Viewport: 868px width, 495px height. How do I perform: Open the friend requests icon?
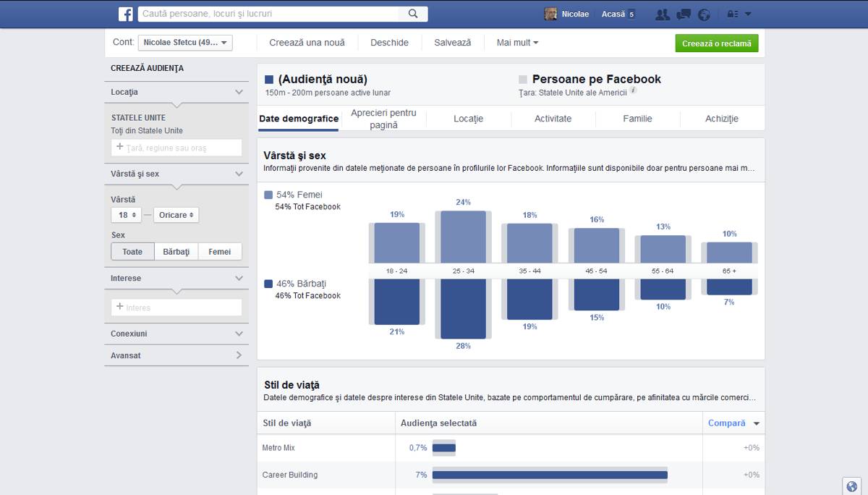click(662, 14)
